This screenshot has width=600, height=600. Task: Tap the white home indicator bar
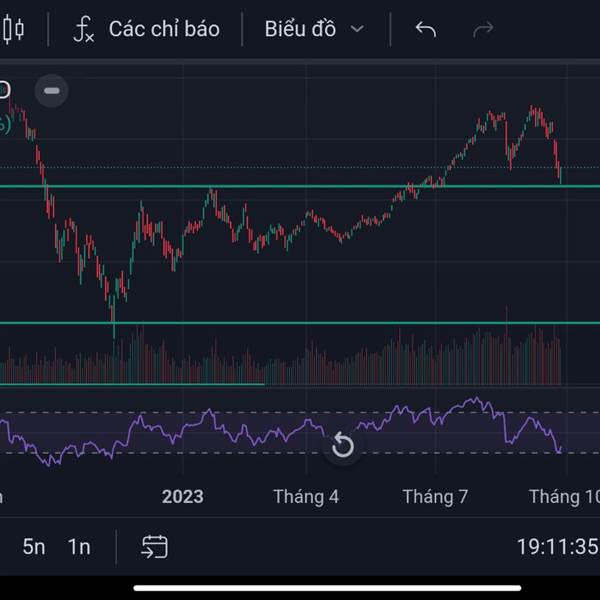tap(327, 588)
